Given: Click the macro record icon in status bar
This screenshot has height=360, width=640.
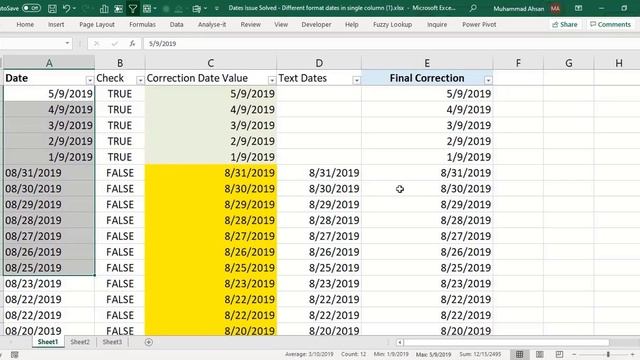Looking at the screenshot, I should click(x=14, y=354).
